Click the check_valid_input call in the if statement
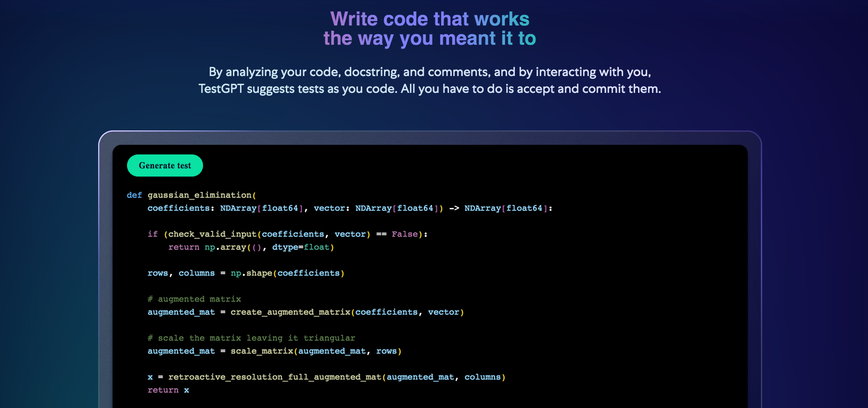The height and width of the screenshot is (408, 868). point(212,234)
